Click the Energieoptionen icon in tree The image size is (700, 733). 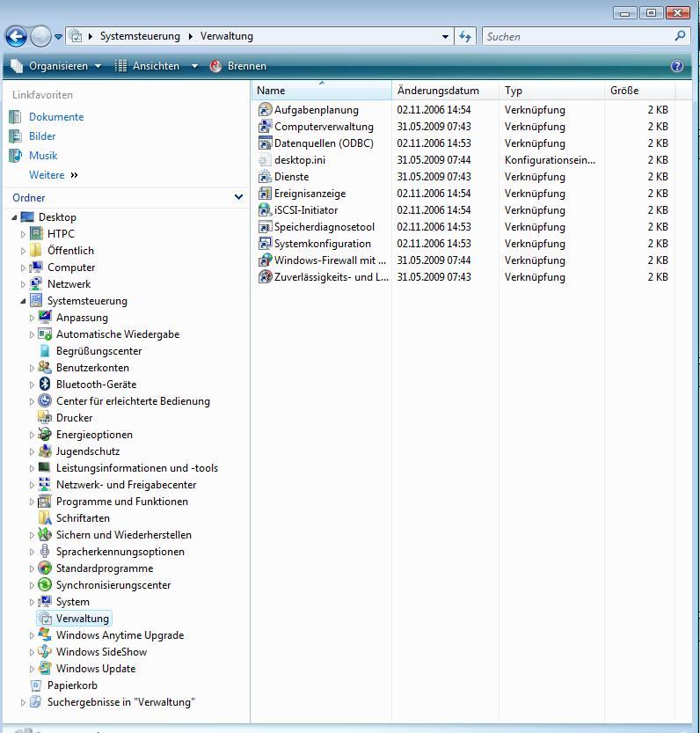coord(45,434)
